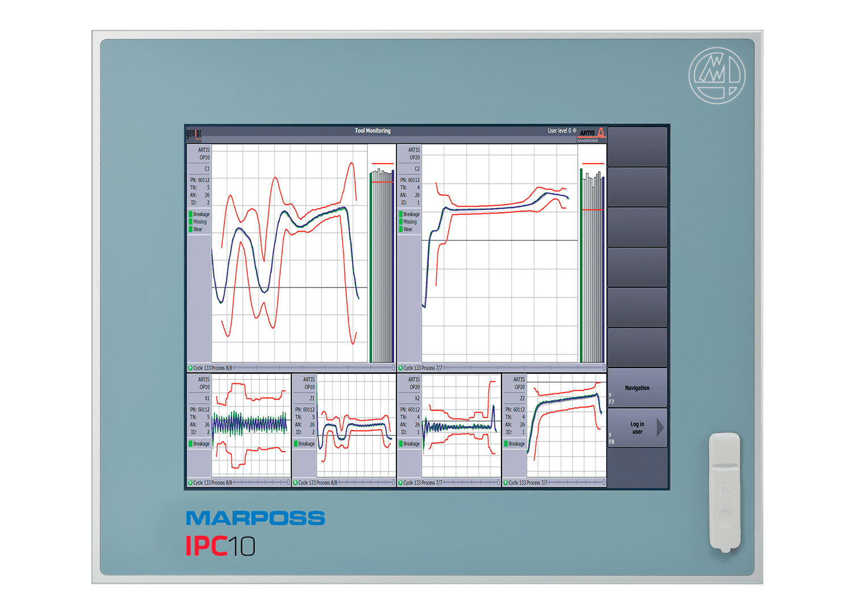Click the Log in user softkey (F8)
Viewport: 853px width, 616px height.
[x=637, y=428]
